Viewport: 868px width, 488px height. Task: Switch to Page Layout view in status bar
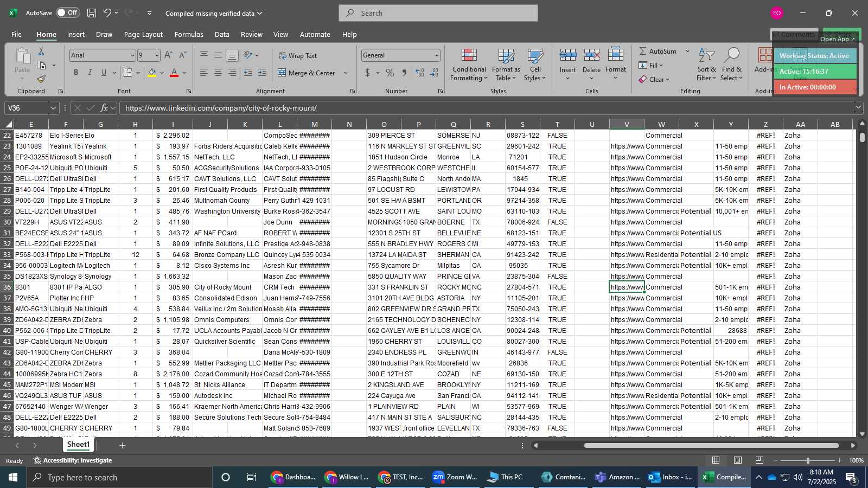pyautogui.click(x=738, y=460)
